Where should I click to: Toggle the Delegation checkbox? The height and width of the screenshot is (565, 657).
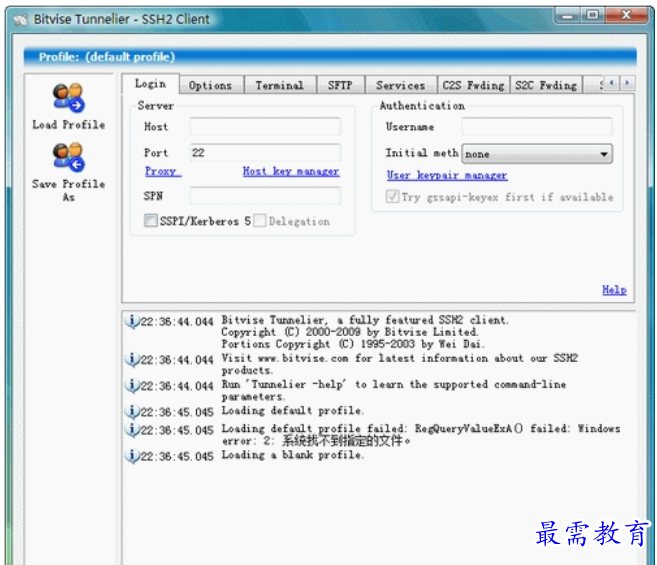pyautogui.click(x=260, y=220)
